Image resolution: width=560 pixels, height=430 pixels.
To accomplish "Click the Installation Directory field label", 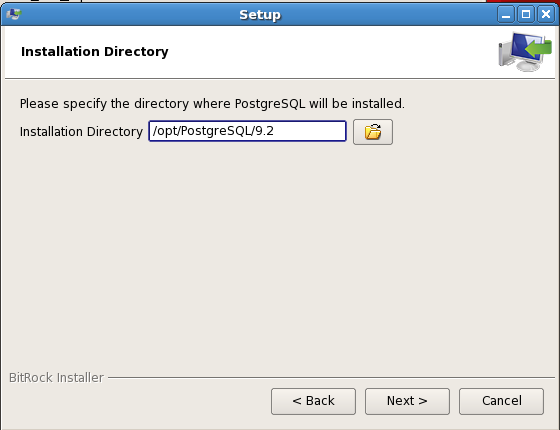I will point(81,132).
